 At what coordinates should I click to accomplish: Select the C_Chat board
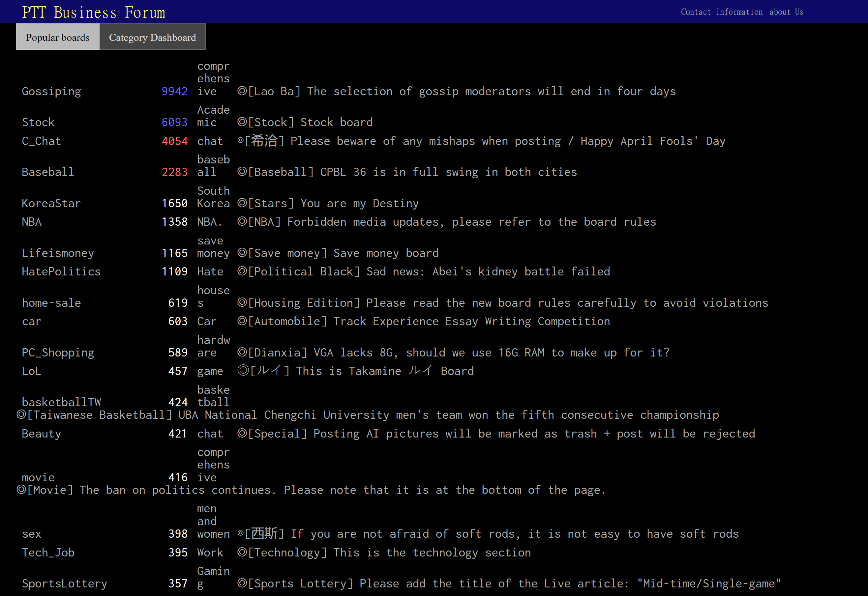[41, 141]
